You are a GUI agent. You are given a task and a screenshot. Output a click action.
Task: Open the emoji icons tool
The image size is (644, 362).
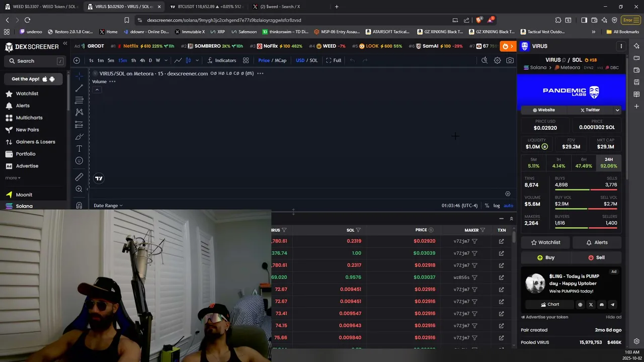coord(79,161)
